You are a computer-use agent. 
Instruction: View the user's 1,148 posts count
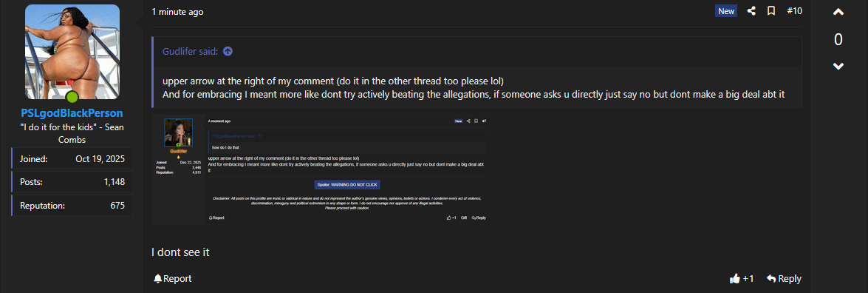tap(72, 182)
